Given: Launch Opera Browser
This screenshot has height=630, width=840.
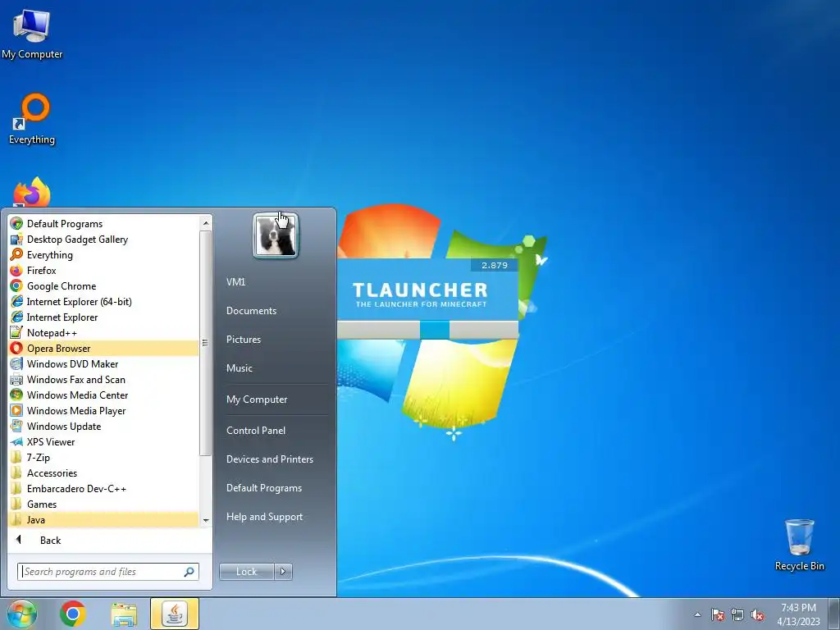Looking at the screenshot, I should (103, 348).
